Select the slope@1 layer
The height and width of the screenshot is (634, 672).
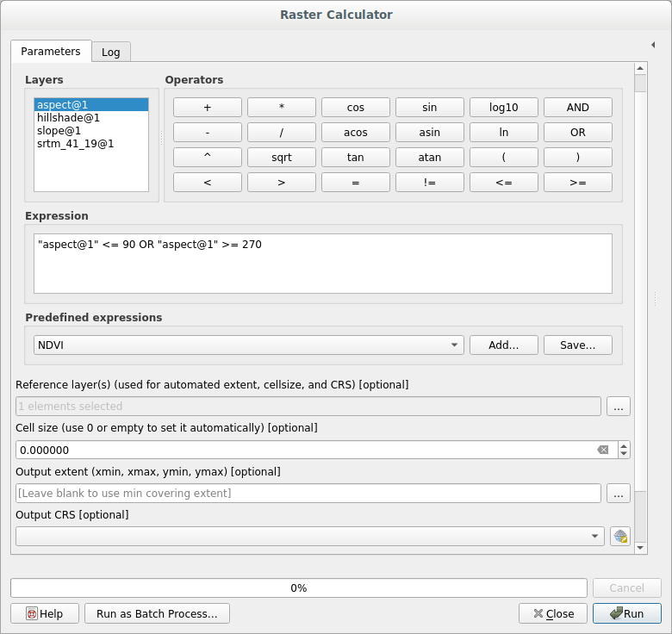pyautogui.click(x=59, y=131)
